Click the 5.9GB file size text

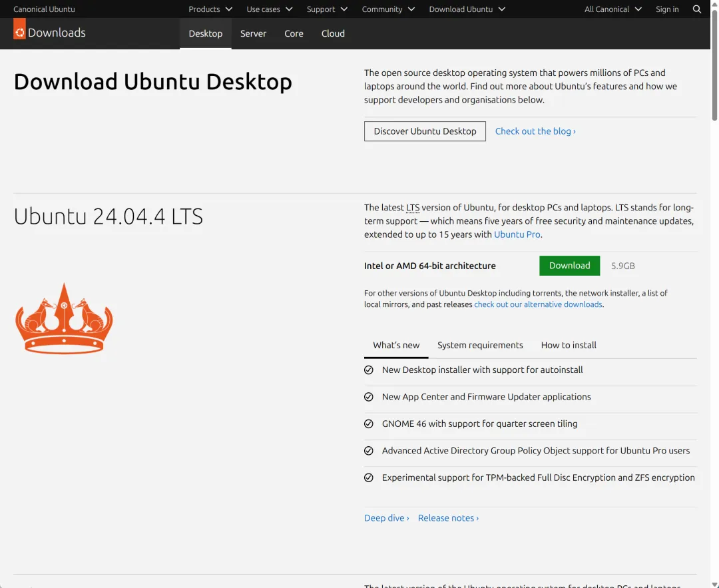[622, 266]
